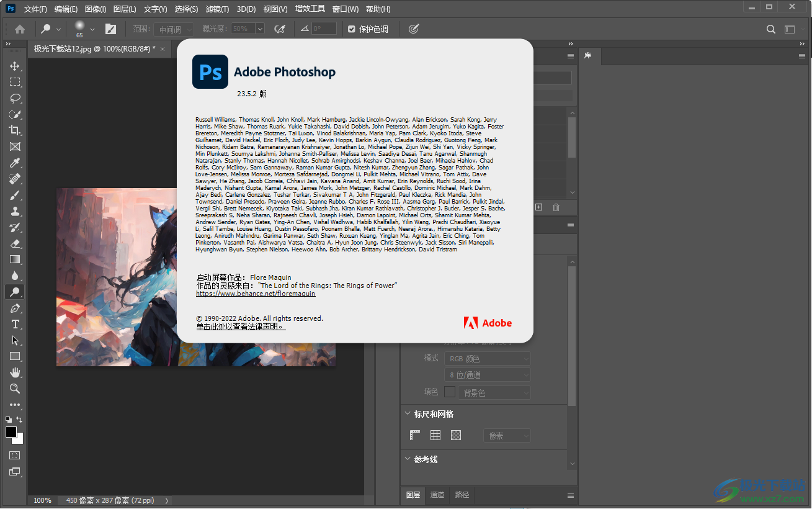Select the Spot Healing Brush tool
Screen dimensions: 812x509
tap(15, 179)
